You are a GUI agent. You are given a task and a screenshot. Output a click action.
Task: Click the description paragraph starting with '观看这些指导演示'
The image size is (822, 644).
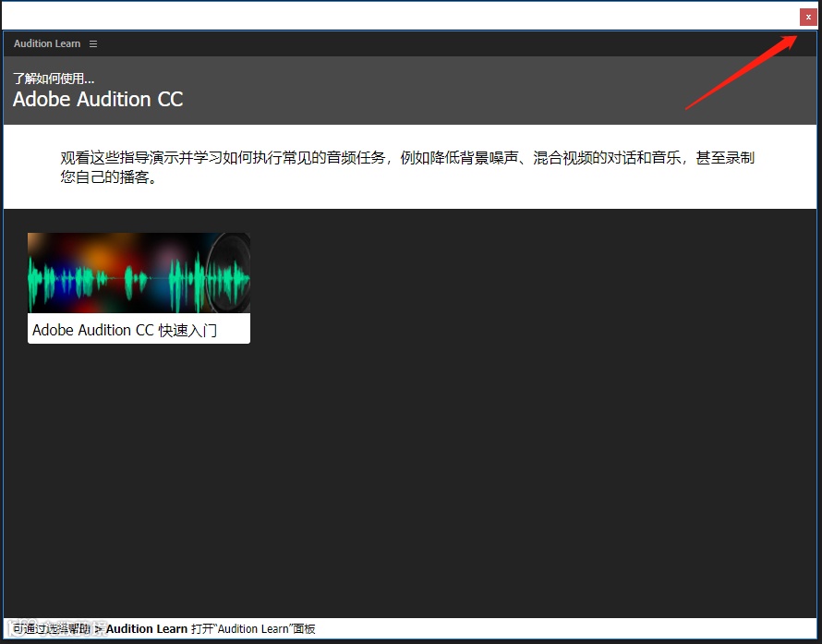pos(407,166)
